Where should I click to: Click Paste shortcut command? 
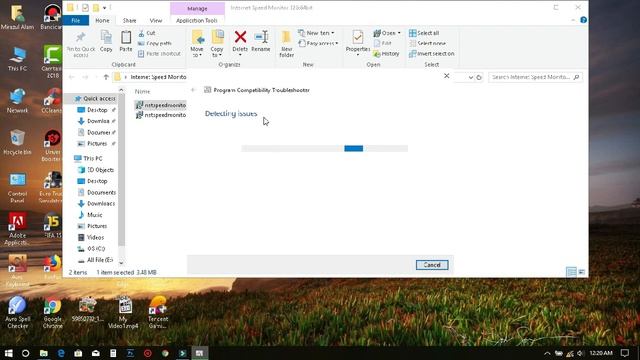coord(159,53)
